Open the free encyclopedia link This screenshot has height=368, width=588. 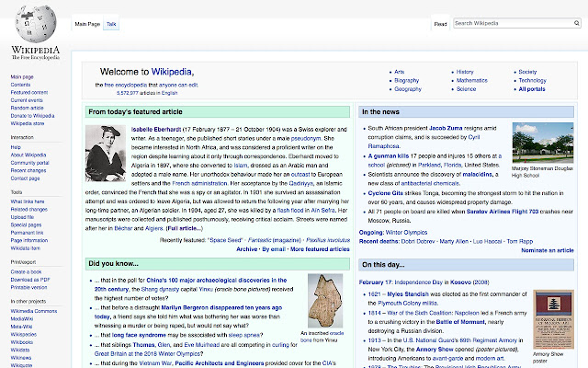click(x=126, y=85)
